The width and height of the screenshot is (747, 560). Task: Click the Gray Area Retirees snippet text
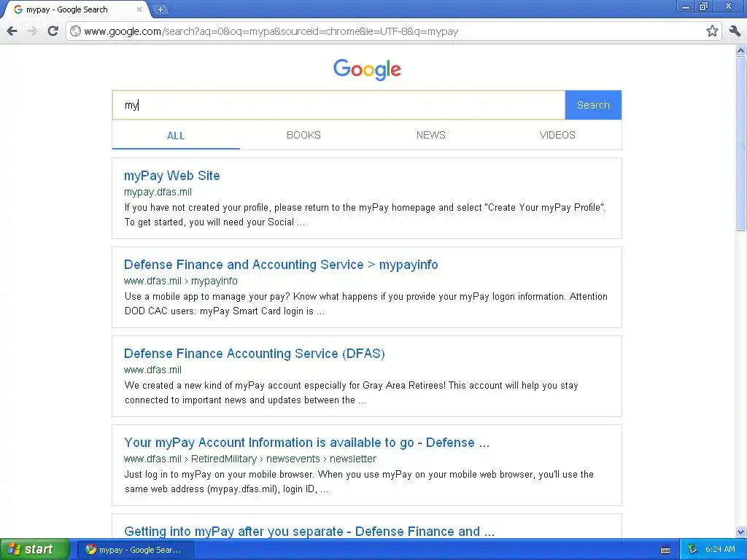tap(352, 393)
